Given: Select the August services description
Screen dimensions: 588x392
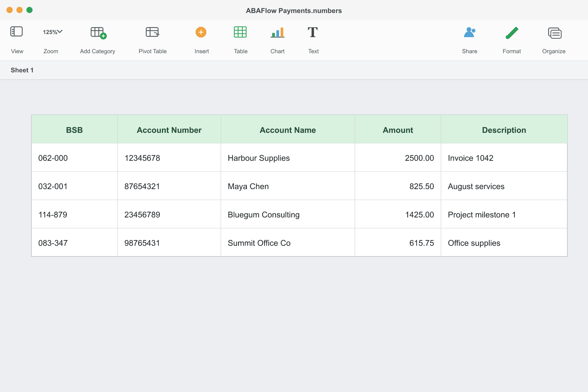Looking at the screenshot, I should (504, 186).
